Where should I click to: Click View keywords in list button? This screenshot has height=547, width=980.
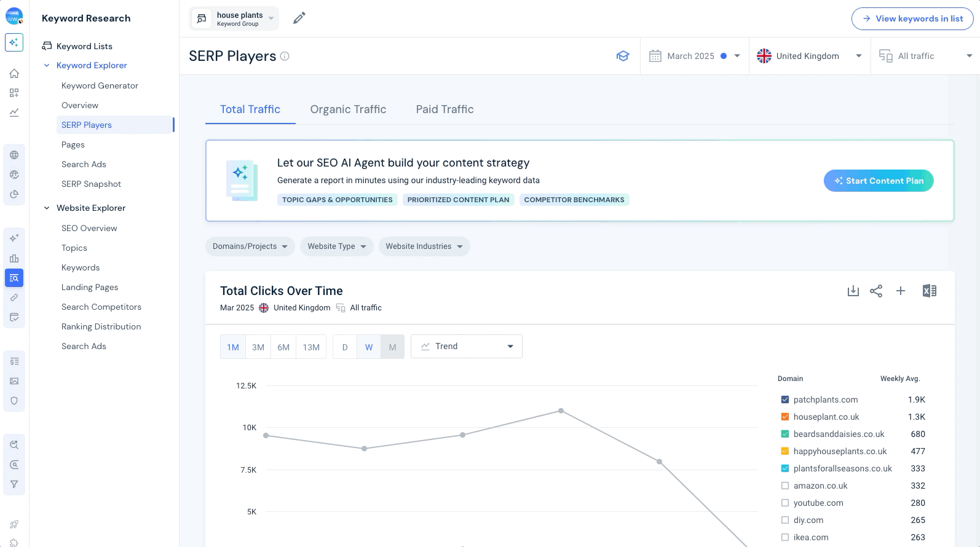[912, 18]
